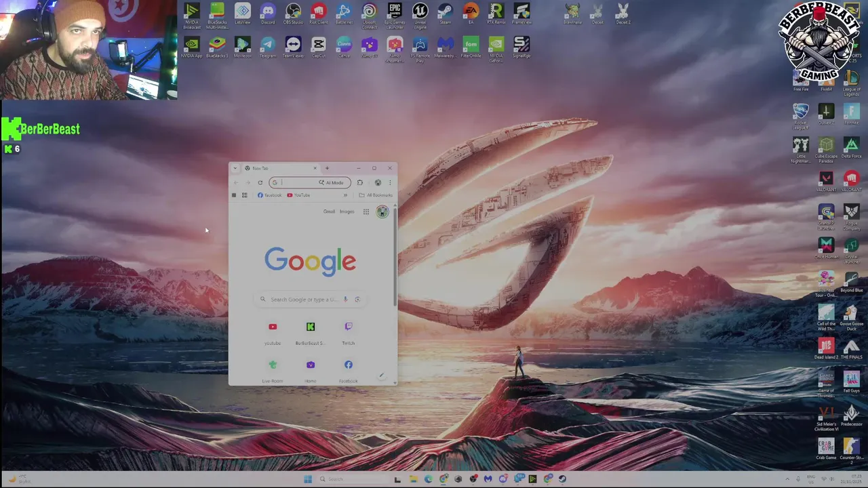This screenshot has width=868, height=488.
Task: Select the Canva desktop shortcut
Action: pos(344,47)
